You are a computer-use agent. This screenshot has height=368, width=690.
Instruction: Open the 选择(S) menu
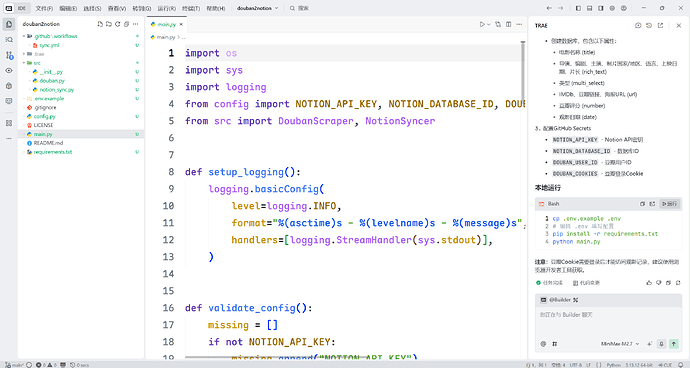pos(92,8)
